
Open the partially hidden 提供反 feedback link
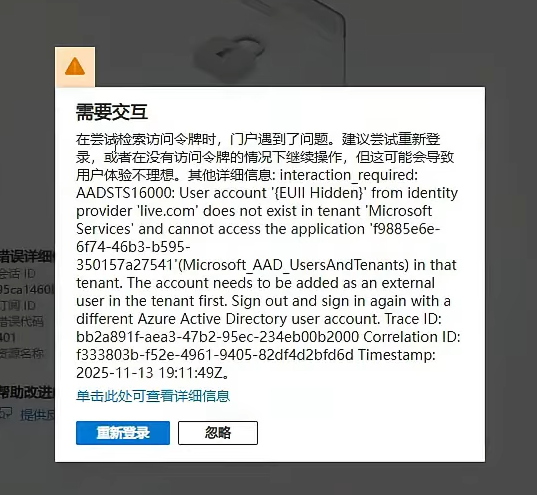[x=38, y=415]
